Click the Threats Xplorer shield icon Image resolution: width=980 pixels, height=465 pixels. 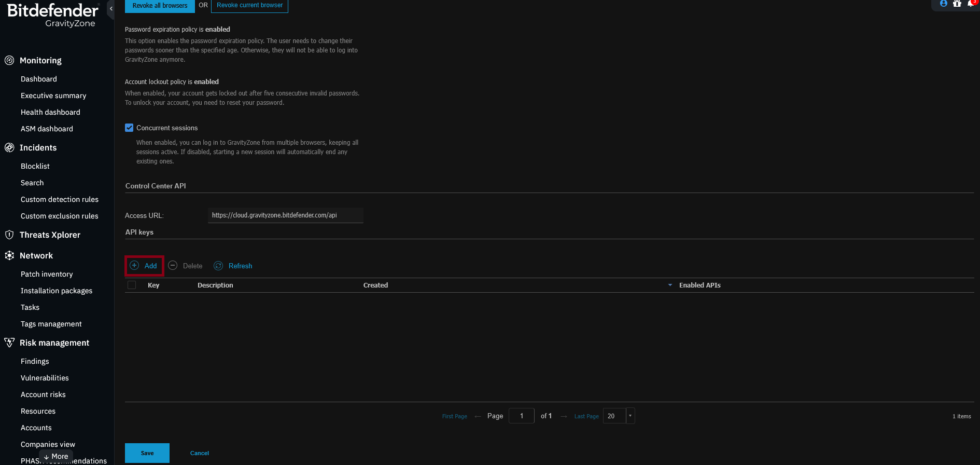9,235
